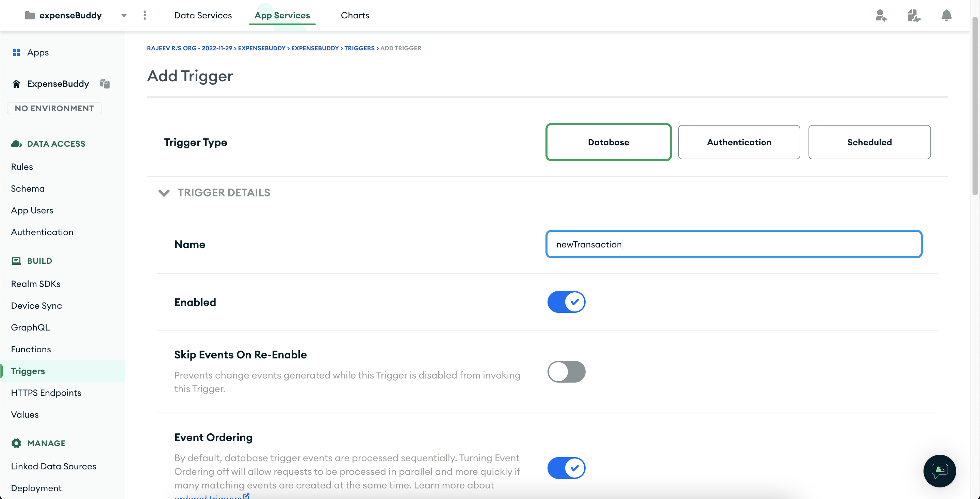The width and height of the screenshot is (980, 499).
Task: Click the Manage gear icon
Action: pyautogui.click(x=16, y=443)
